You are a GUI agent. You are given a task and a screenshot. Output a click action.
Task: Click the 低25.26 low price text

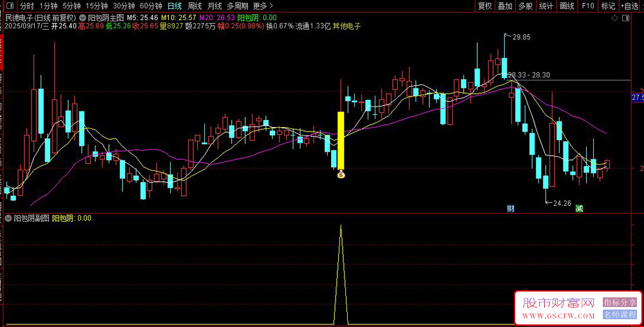tap(118, 26)
